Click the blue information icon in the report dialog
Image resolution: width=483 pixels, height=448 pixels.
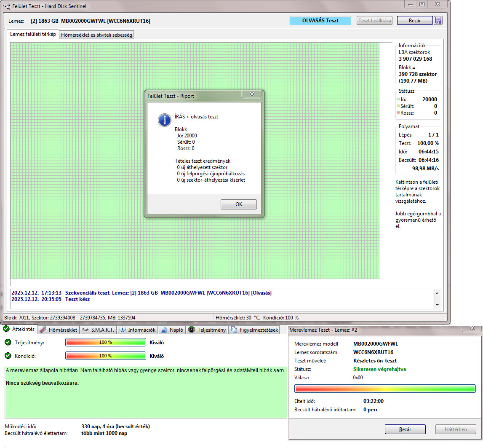coord(165,120)
